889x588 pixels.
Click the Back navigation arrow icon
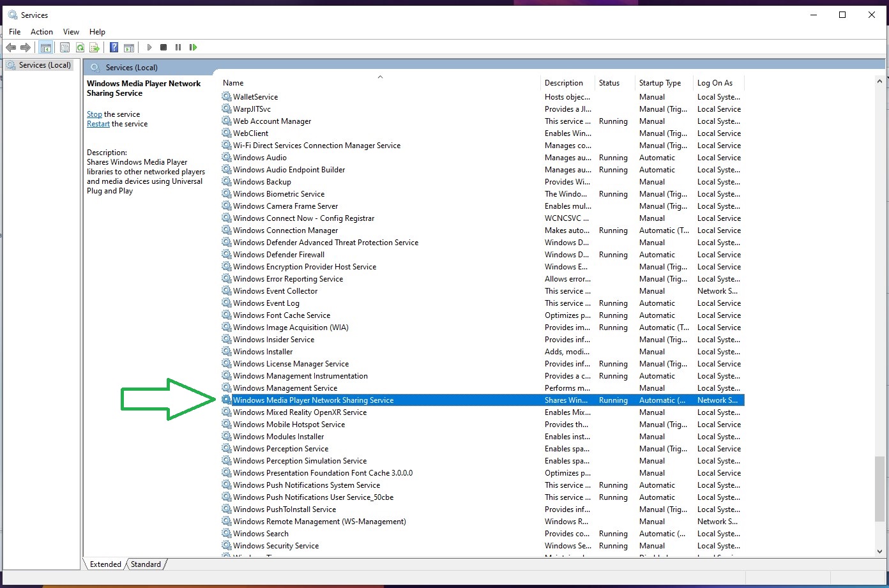(10, 47)
